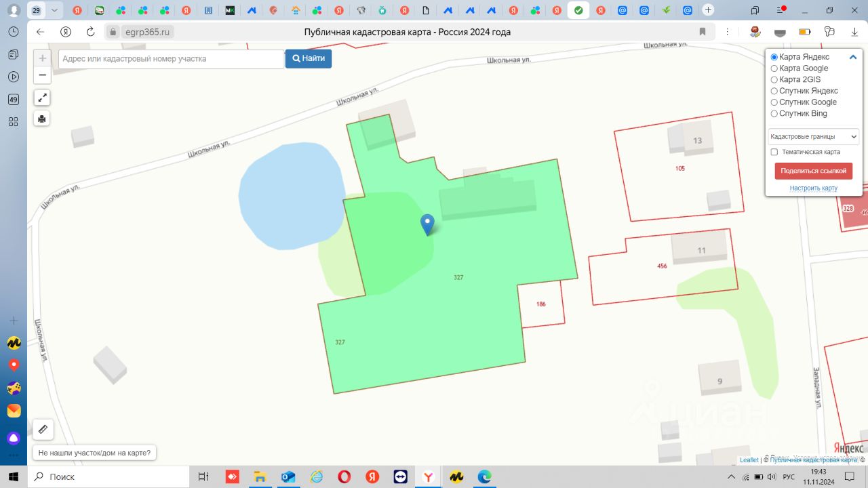Focus address or cadastral number field
Screen dimensions: 868x488
click(172, 59)
